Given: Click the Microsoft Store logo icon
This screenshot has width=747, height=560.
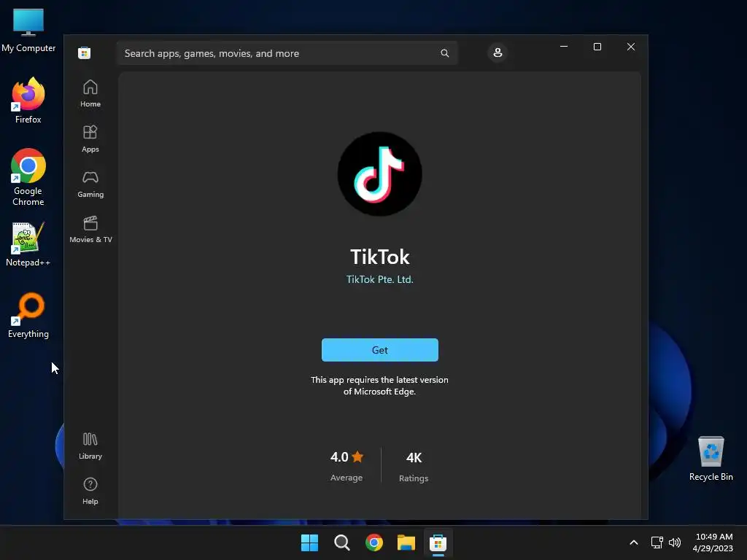Looking at the screenshot, I should [x=85, y=52].
